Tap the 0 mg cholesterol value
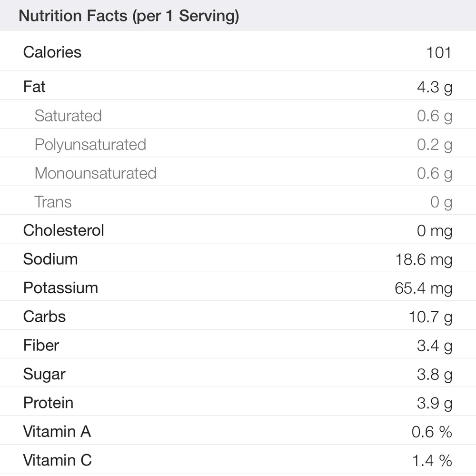Viewport: 476px width, 476px height. tap(434, 231)
